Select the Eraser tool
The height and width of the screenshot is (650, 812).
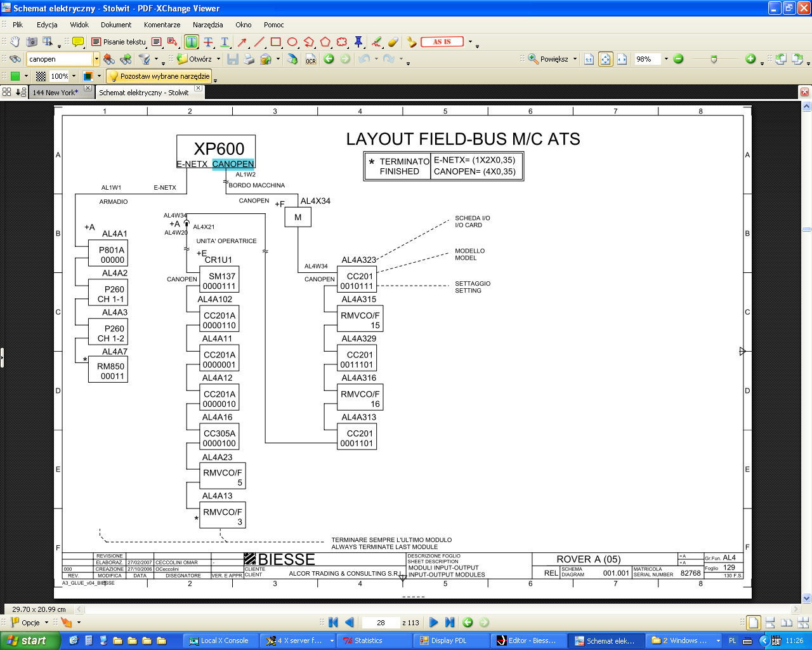pyautogui.click(x=393, y=42)
